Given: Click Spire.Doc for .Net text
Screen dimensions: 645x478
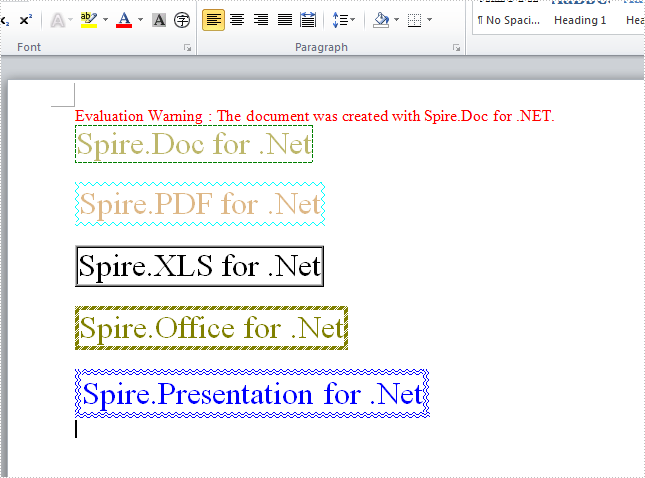Looking at the screenshot, I should (194, 144).
